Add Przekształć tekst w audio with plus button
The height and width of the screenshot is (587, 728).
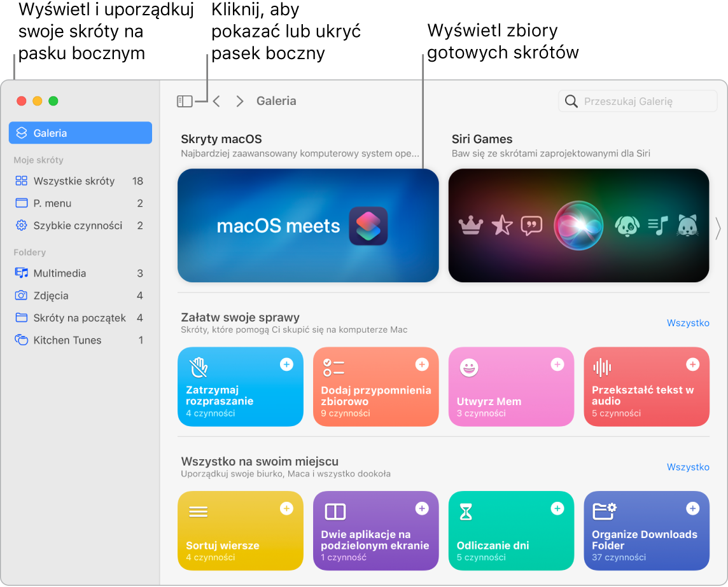click(693, 365)
